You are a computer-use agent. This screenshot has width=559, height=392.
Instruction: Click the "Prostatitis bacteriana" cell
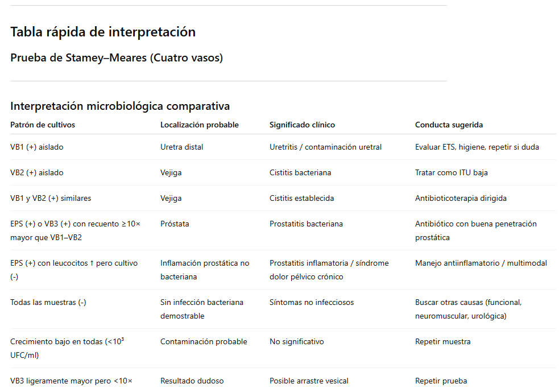point(306,224)
